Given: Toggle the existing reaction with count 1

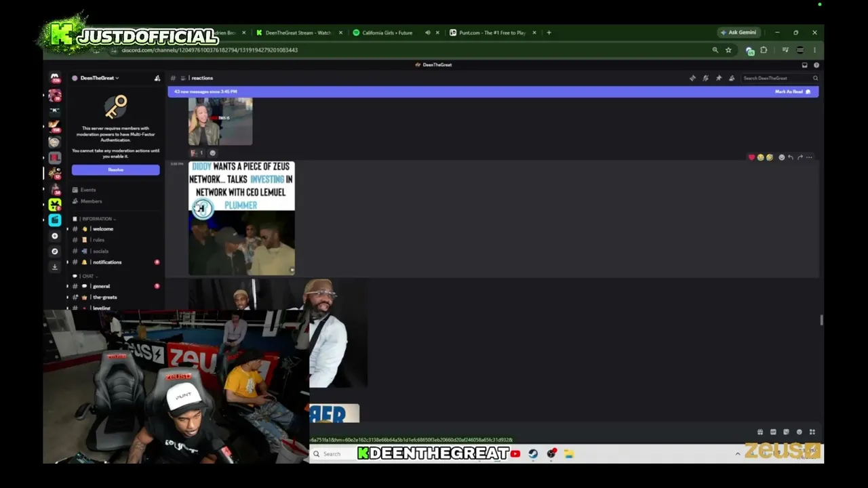Looking at the screenshot, I should click(x=197, y=153).
